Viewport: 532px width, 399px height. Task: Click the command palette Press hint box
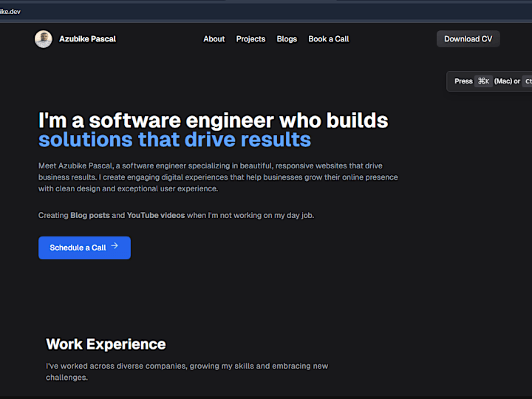[x=489, y=81]
